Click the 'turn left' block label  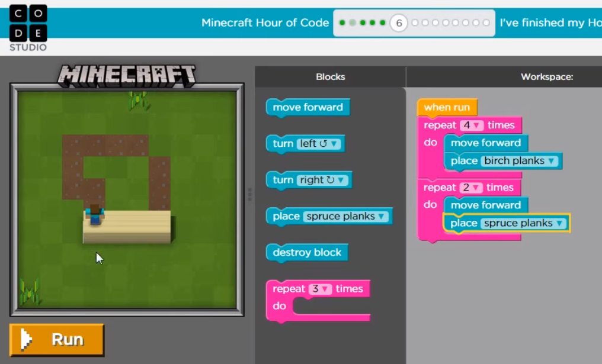click(x=283, y=143)
